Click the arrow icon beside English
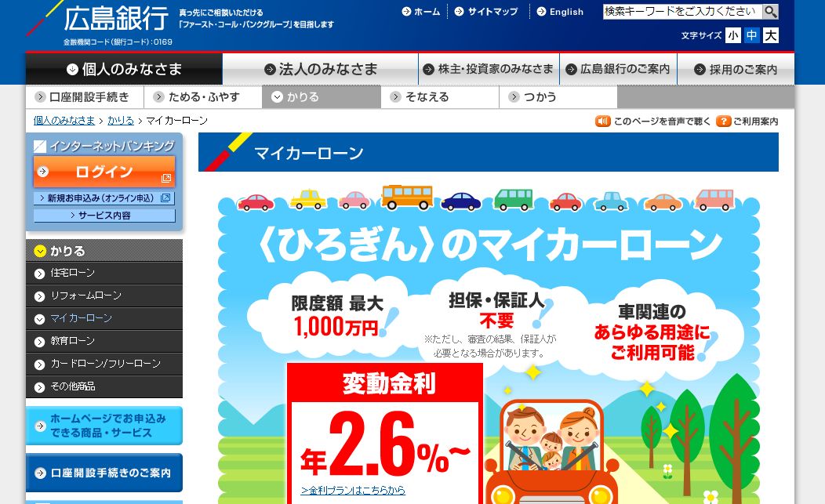825x504 pixels. point(541,12)
